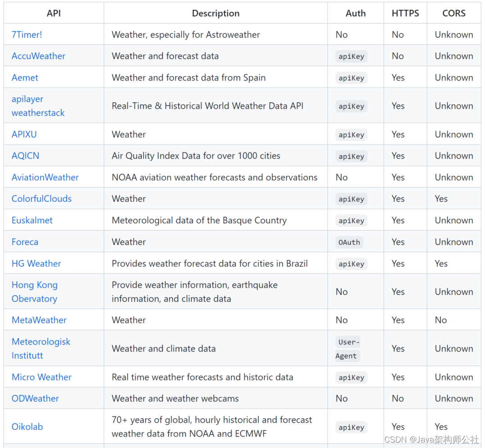Click the Auth column header
This screenshot has height=448, width=486.
tap(355, 14)
